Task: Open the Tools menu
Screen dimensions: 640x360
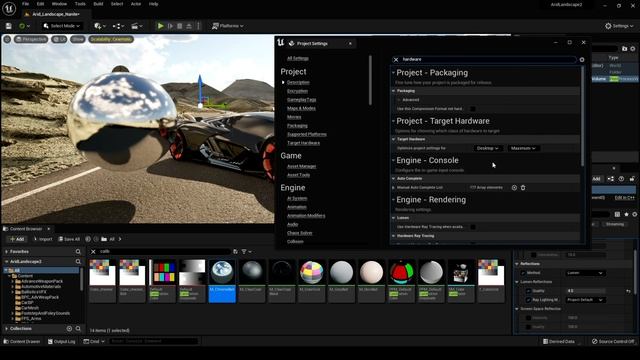Action: click(x=80, y=4)
